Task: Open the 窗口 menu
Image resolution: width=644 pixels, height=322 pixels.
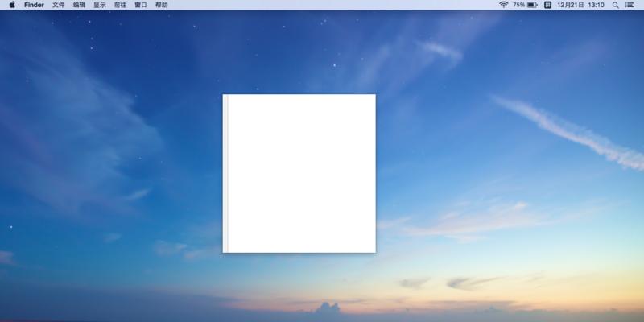Action: point(141,5)
